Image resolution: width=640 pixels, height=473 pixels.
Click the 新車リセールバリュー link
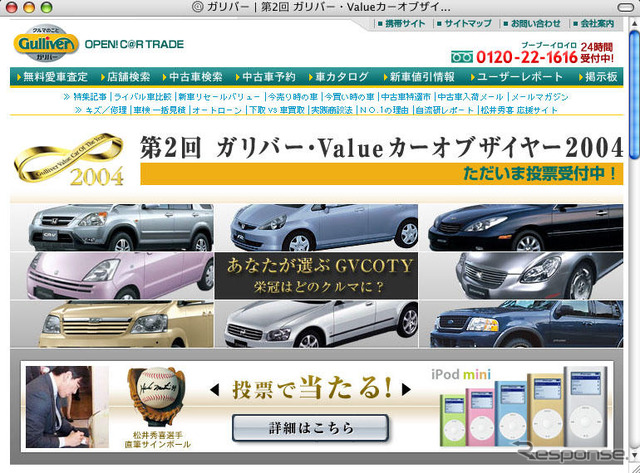pos(219,97)
